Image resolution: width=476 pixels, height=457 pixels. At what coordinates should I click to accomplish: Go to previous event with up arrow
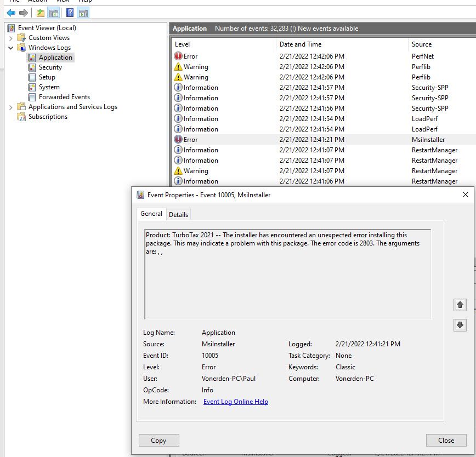coord(460,305)
